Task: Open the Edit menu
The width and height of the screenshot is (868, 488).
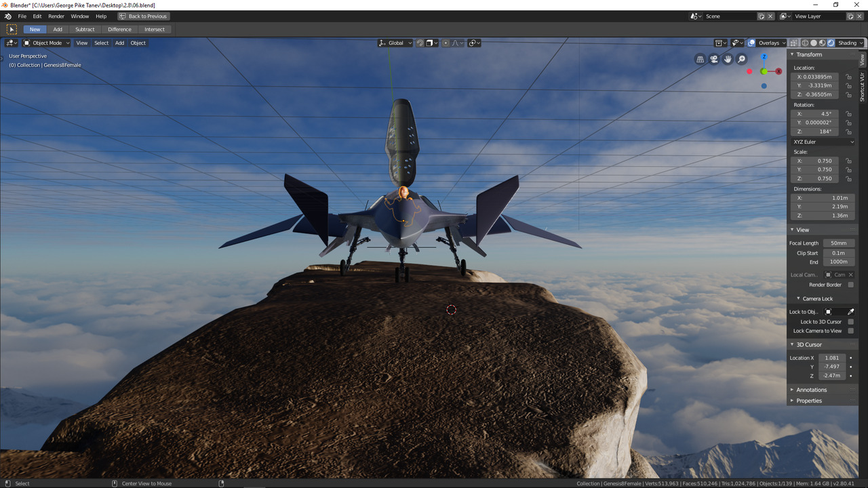Action: tap(37, 16)
